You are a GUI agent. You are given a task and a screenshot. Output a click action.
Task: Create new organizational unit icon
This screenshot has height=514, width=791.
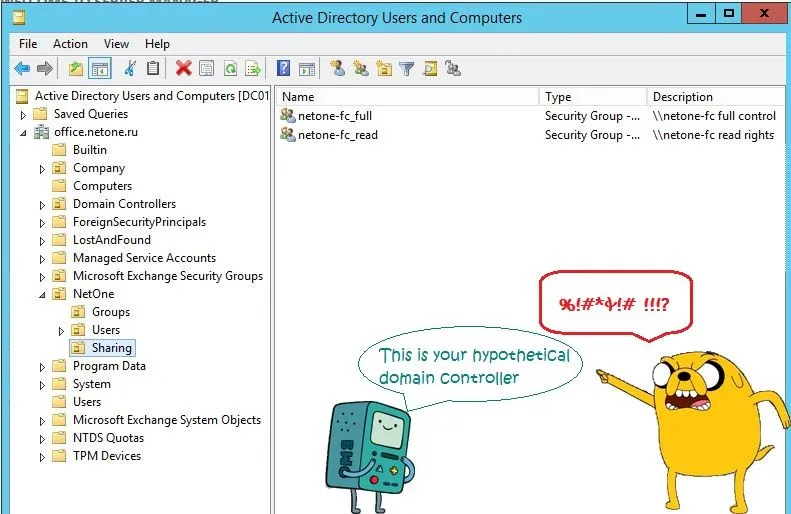click(x=384, y=68)
